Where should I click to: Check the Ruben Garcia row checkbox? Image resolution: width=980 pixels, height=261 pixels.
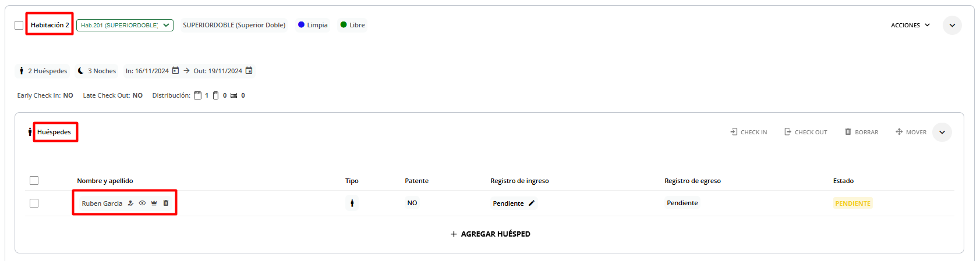coord(34,203)
